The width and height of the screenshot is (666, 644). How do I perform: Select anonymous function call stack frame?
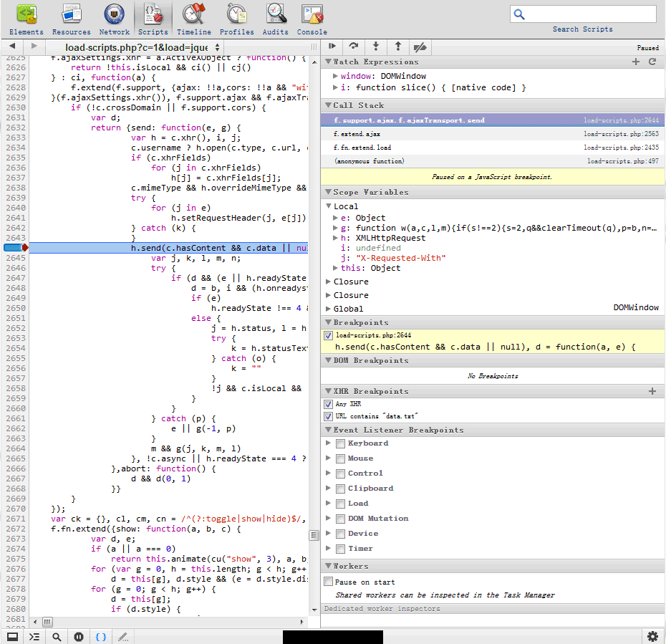click(x=493, y=161)
